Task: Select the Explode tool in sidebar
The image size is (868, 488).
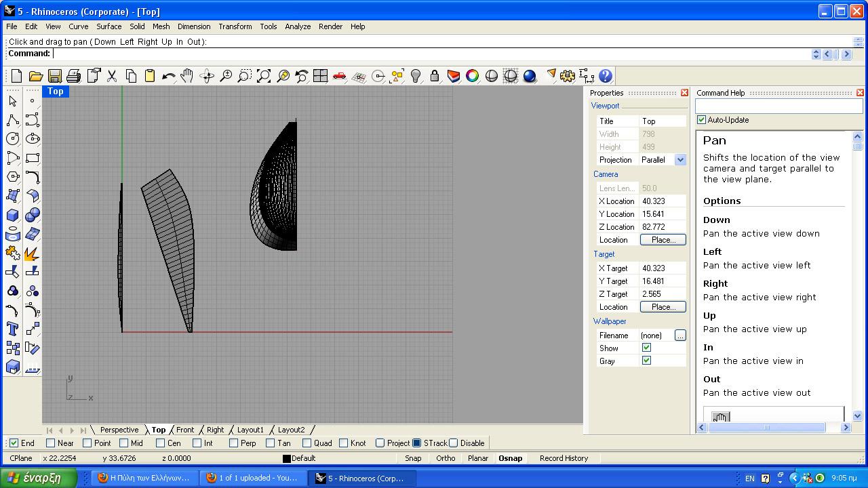Action: [32, 253]
